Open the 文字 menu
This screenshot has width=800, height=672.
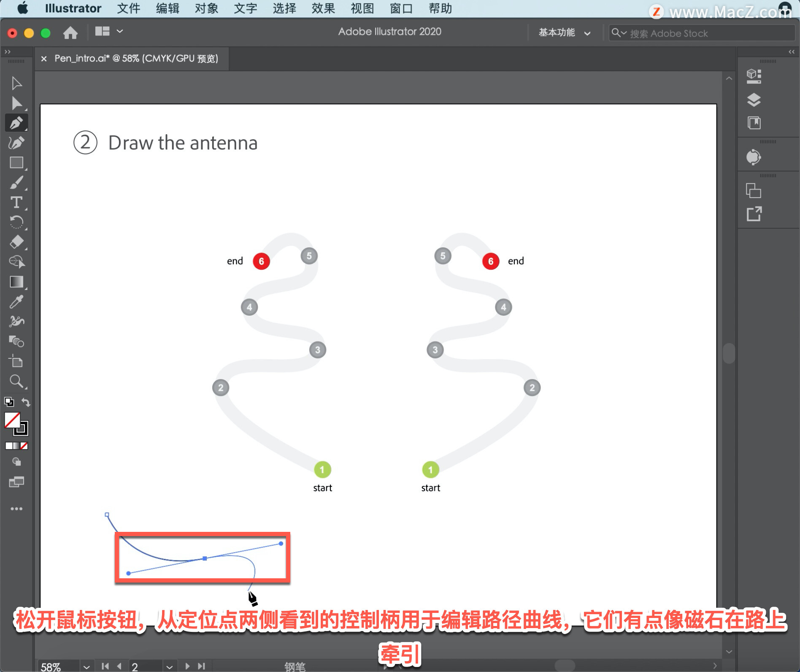245,8
